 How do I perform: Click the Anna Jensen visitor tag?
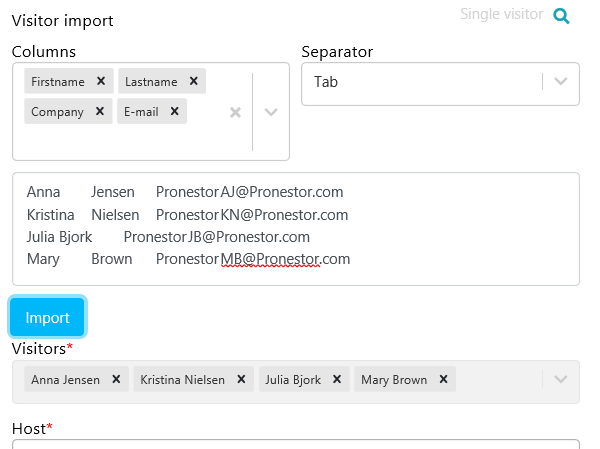pos(65,380)
